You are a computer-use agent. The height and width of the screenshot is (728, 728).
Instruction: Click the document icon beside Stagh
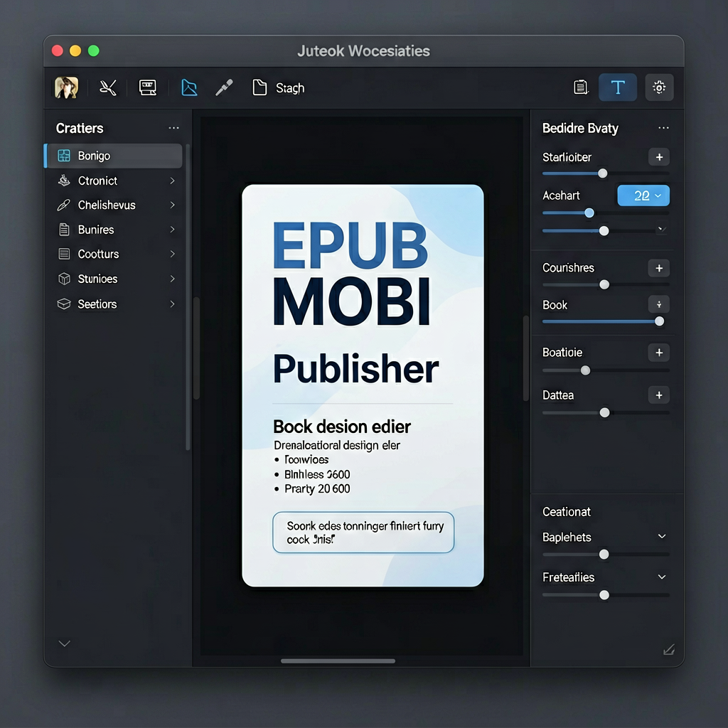tap(259, 87)
